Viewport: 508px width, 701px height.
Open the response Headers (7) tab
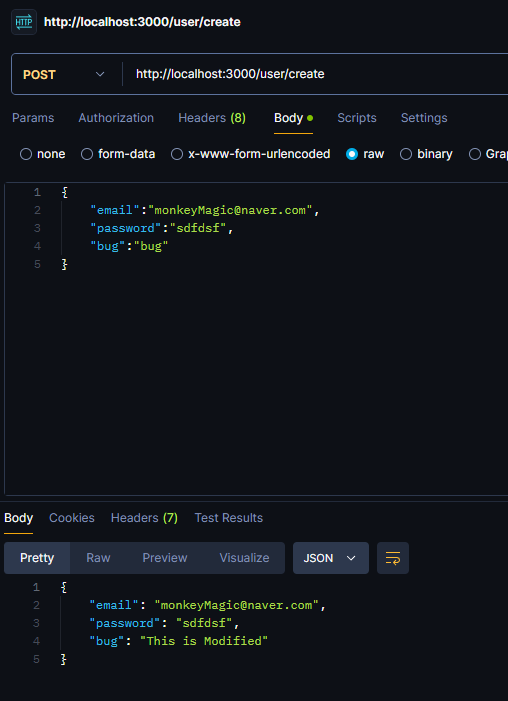click(144, 518)
